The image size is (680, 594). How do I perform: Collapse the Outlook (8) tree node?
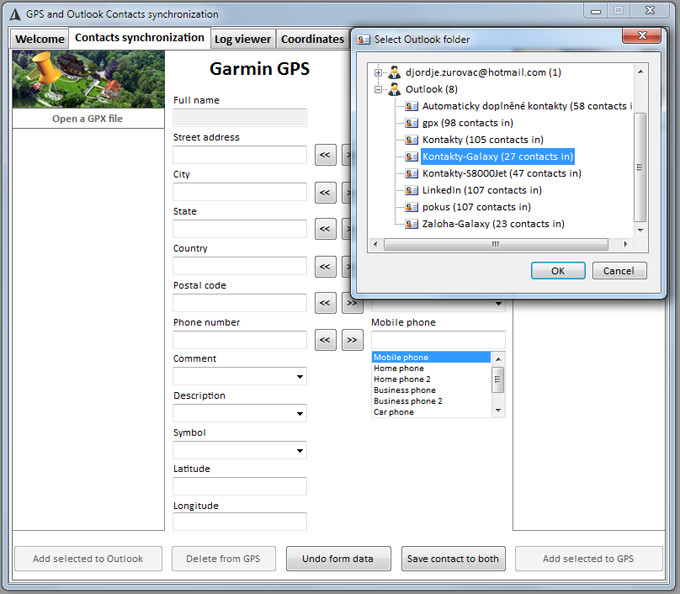378,89
